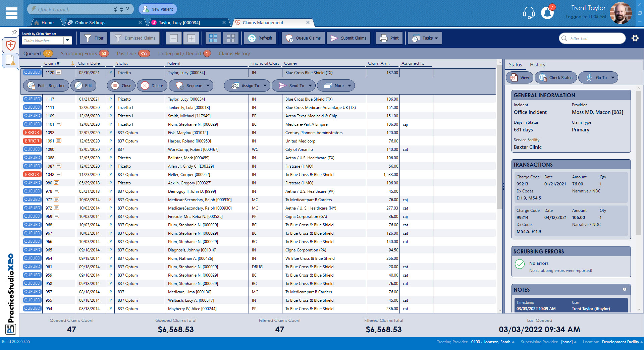Image resolution: width=644 pixels, height=350 pixels.
Task: Click the New Patient button
Action: [158, 9]
